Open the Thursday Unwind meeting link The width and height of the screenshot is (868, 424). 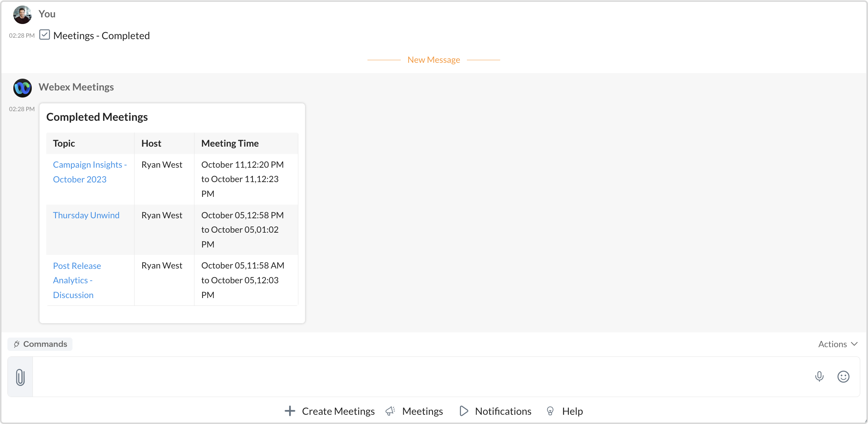tap(86, 215)
